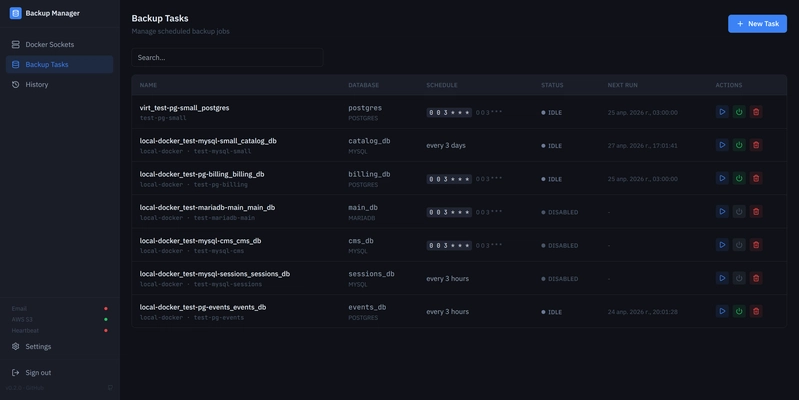Click the SCHEDULE column header
Image resolution: width=799 pixels, height=400 pixels.
coord(442,85)
